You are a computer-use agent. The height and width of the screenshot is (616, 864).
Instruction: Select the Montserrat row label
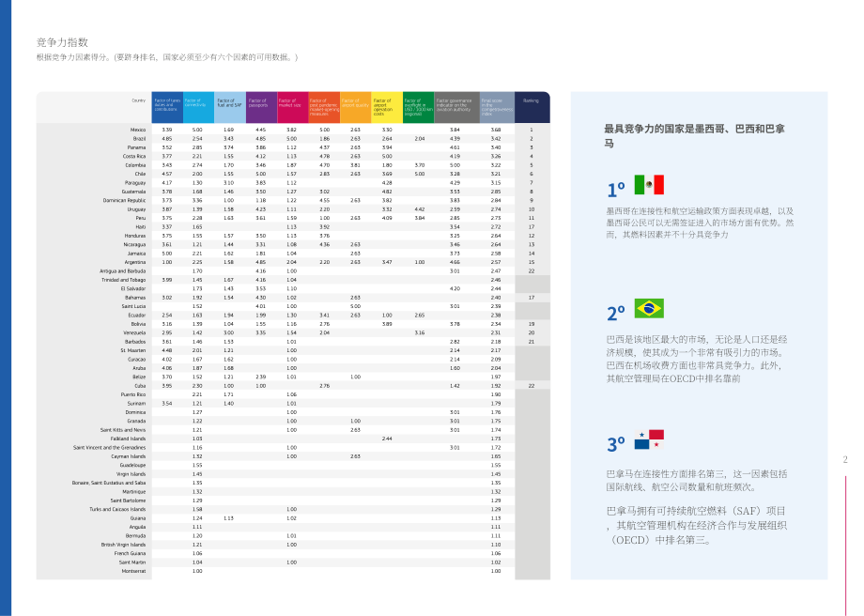(x=134, y=571)
